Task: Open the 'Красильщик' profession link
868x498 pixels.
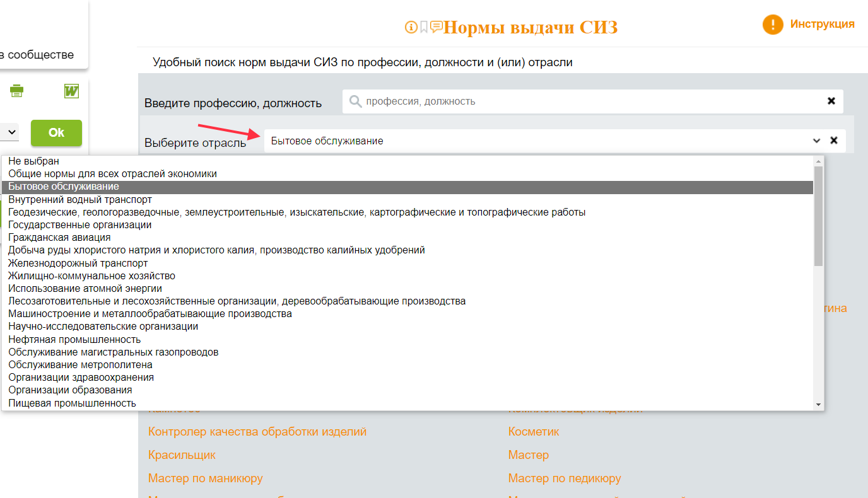Action: tap(182, 455)
